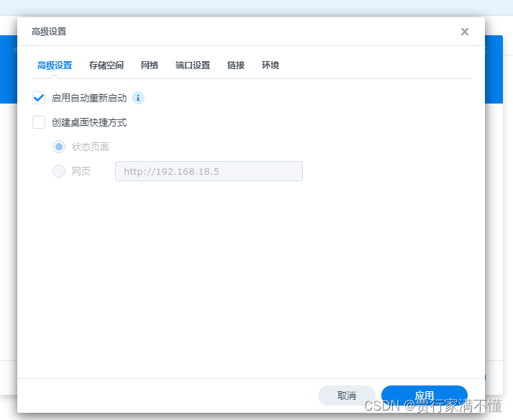The image size is (513, 420).
Task: Select the 链接 tab
Action: (x=236, y=65)
